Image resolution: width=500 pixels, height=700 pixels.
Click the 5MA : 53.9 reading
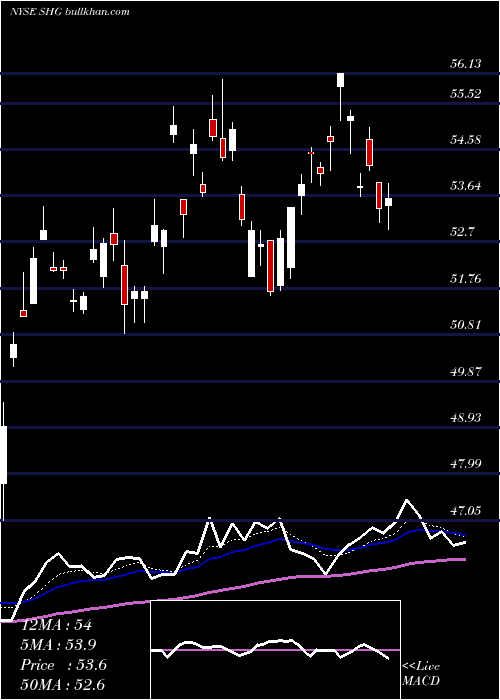[58, 645]
